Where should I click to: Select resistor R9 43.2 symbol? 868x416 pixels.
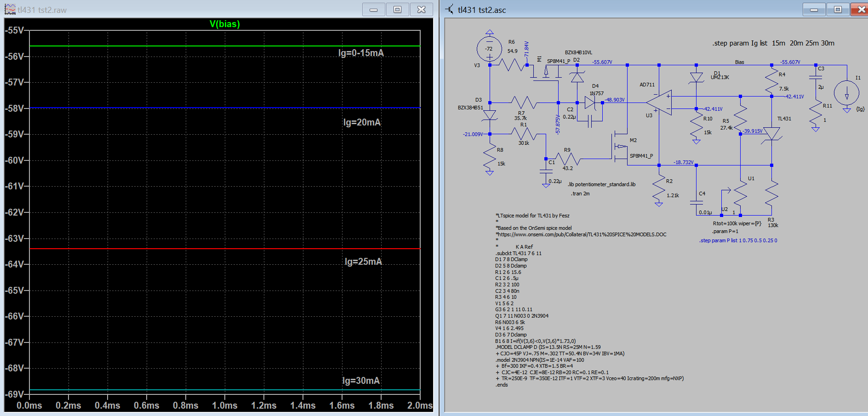click(x=567, y=159)
